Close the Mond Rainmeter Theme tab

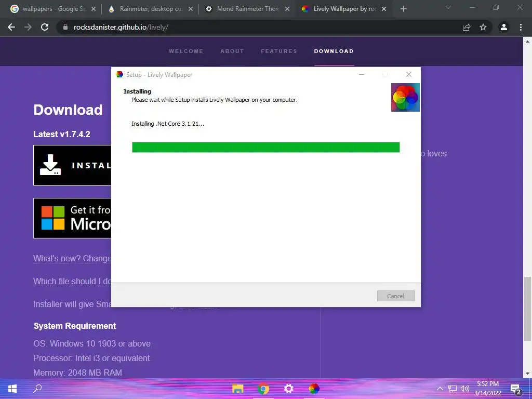(x=287, y=9)
